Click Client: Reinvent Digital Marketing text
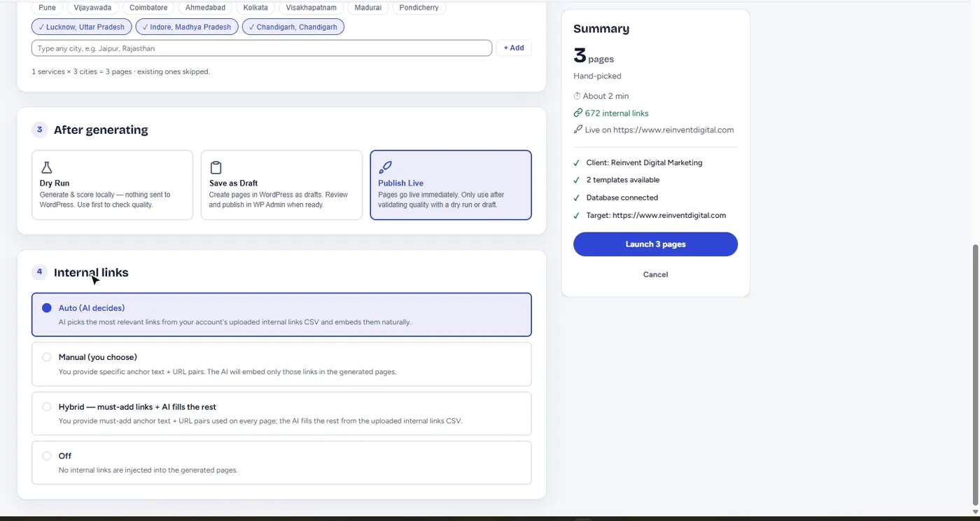This screenshot has width=980, height=521. point(645,162)
